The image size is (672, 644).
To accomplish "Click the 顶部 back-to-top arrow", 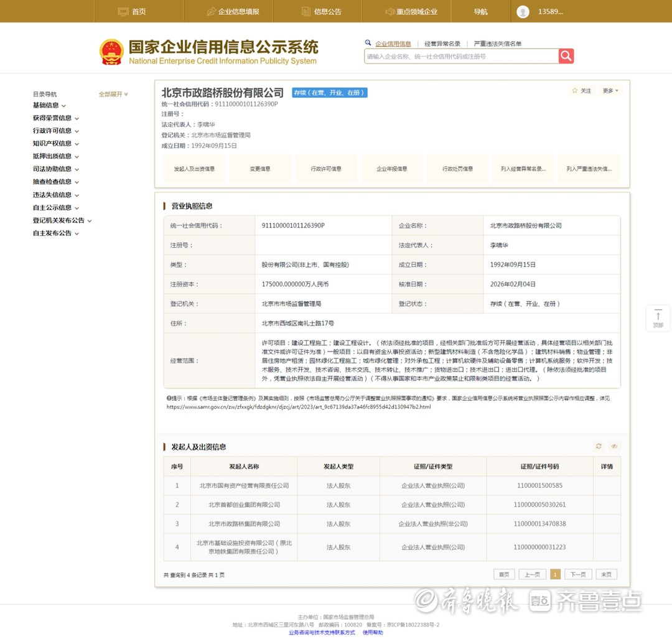I will coord(658,319).
